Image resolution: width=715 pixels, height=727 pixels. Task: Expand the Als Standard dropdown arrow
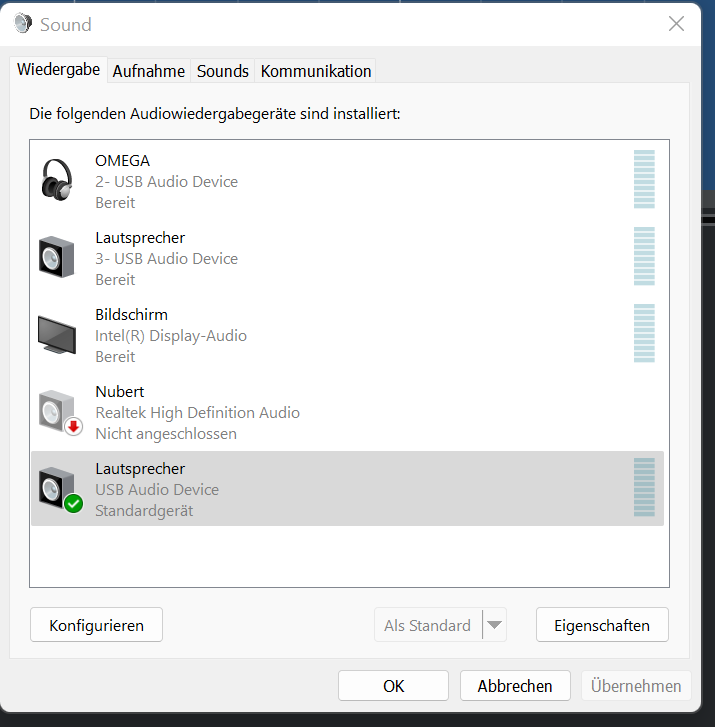[494, 625]
